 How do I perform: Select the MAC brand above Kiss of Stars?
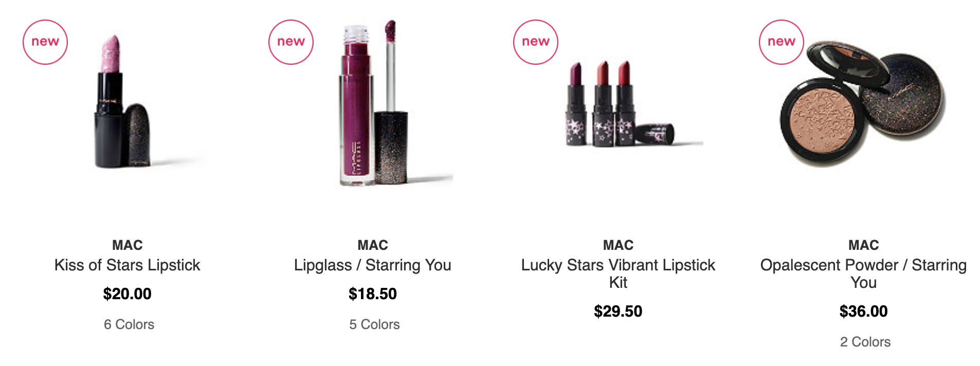point(128,245)
